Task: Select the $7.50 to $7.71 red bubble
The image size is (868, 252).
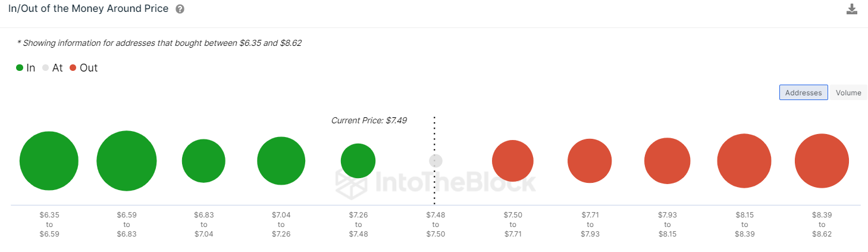Action: pos(513,161)
